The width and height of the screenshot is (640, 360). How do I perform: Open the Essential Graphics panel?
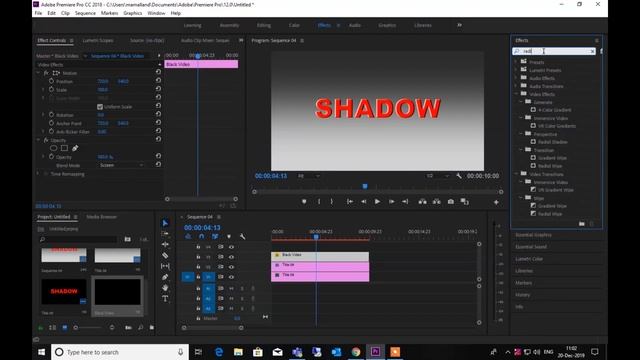pos(533,235)
